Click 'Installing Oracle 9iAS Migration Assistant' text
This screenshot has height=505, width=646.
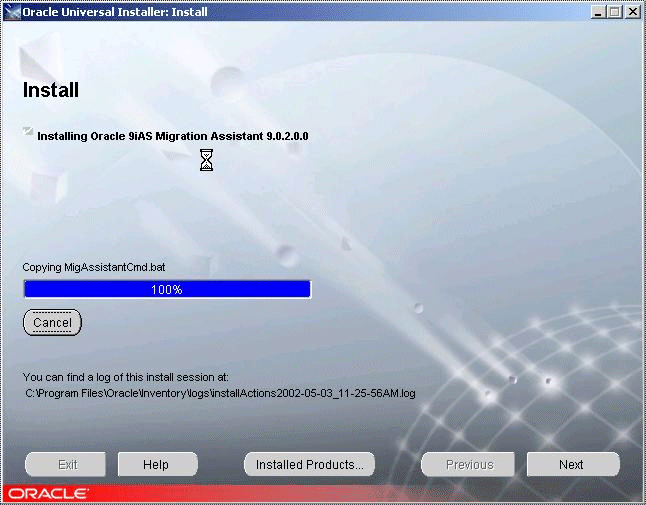pyautogui.click(x=173, y=136)
